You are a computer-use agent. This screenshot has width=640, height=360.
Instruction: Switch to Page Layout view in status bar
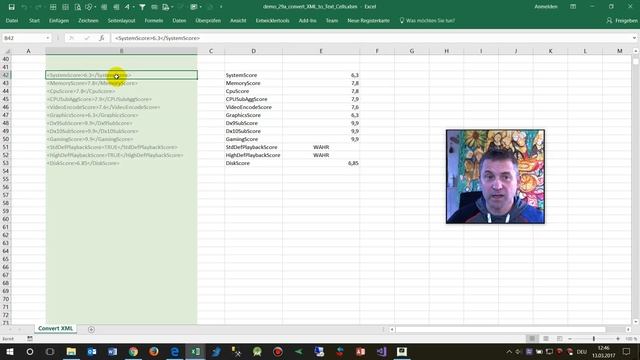546,339
